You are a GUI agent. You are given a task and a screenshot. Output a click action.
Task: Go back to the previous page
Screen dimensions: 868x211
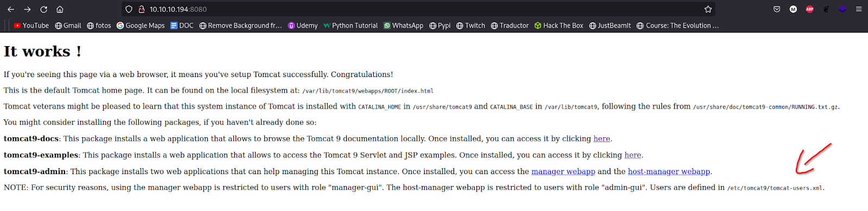tap(11, 9)
